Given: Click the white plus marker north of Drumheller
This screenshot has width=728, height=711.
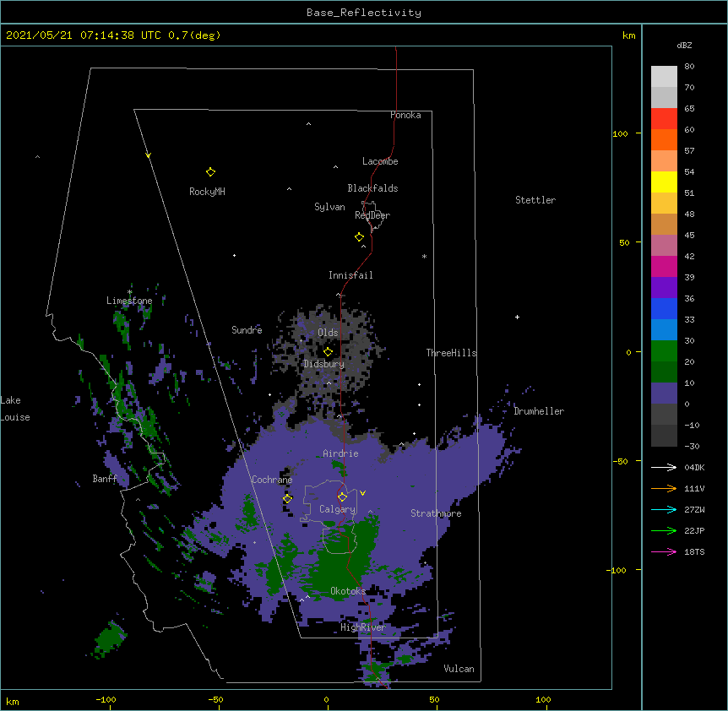Looking at the screenshot, I should pos(517,317).
